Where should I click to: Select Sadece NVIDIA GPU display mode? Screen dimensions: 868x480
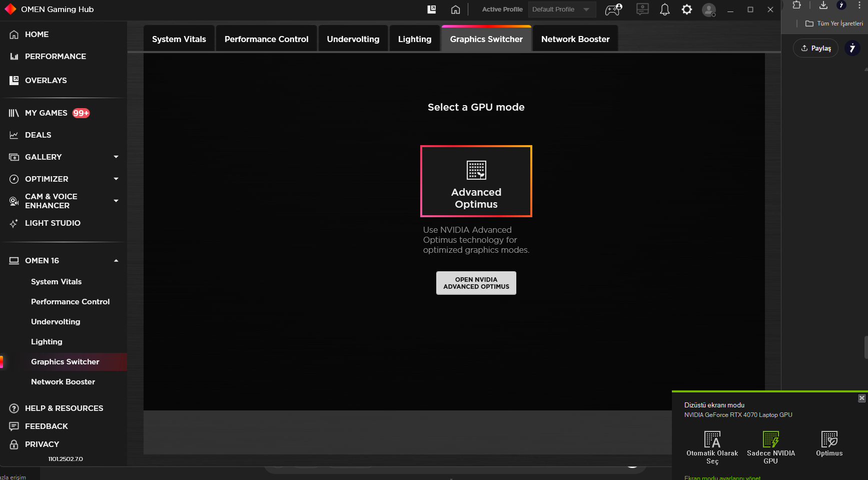pos(771,447)
